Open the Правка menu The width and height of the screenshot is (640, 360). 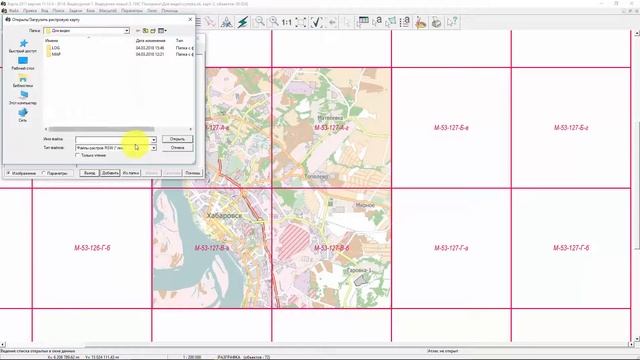[30, 11]
